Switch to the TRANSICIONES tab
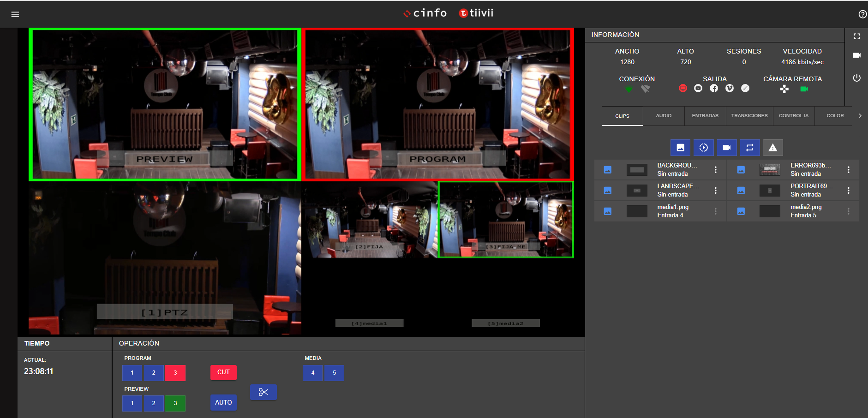The height and width of the screenshot is (418, 868). coord(749,116)
